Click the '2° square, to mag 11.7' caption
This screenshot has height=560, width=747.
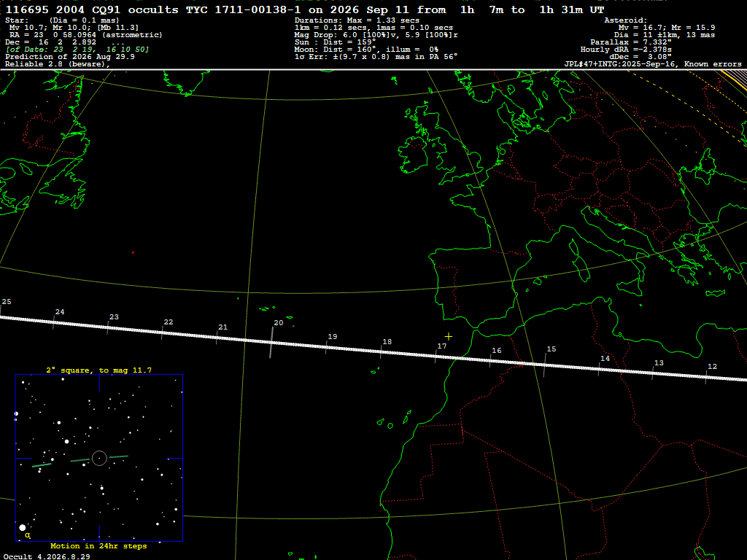[x=99, y=370]
